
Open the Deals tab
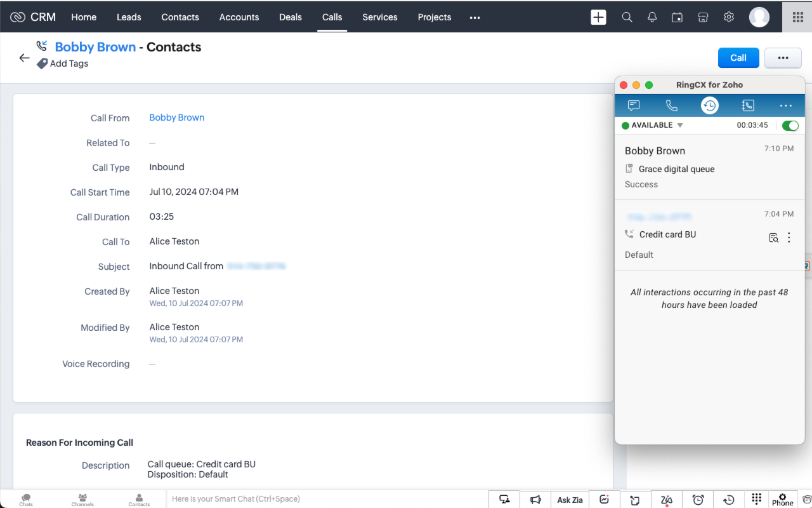pyautogui.click(x=291, y=17)
